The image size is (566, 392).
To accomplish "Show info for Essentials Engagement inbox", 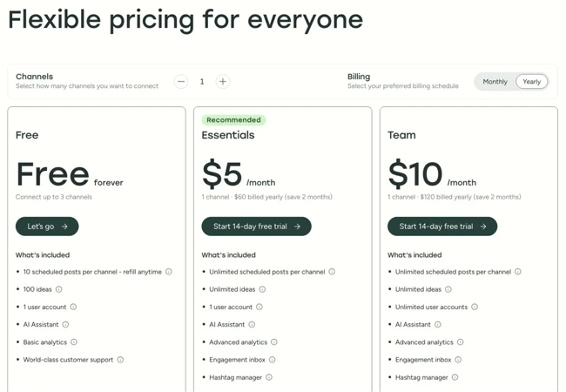I will (273, 360).
